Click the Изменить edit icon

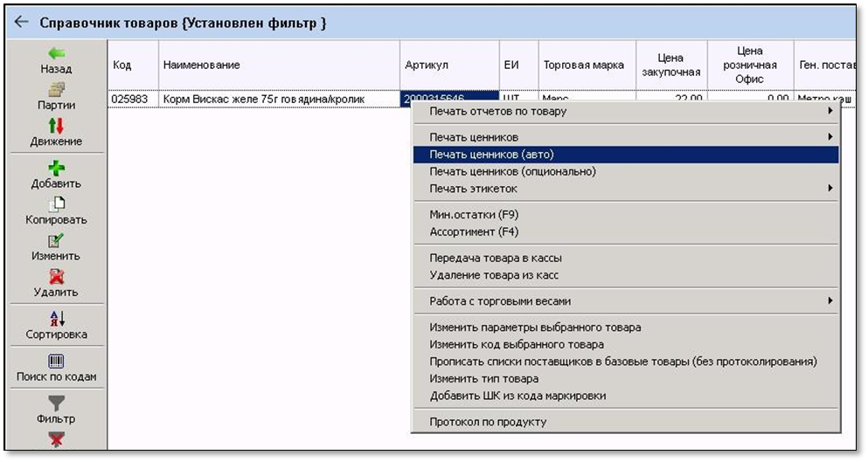click(x=56, y=241)
